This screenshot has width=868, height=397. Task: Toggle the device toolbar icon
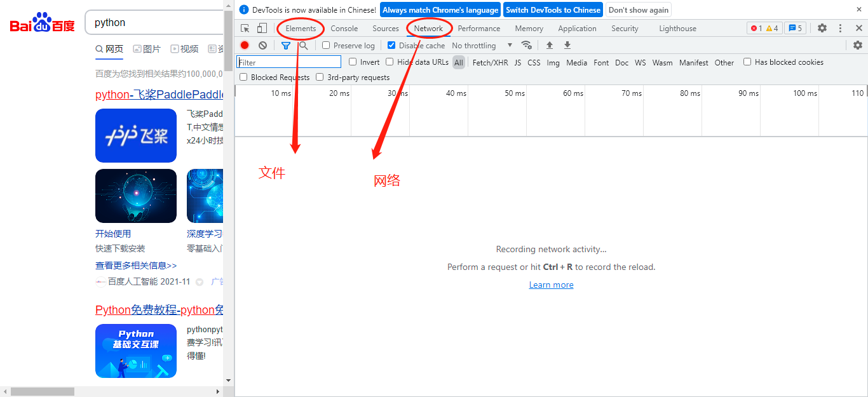(x=262, y=29)
